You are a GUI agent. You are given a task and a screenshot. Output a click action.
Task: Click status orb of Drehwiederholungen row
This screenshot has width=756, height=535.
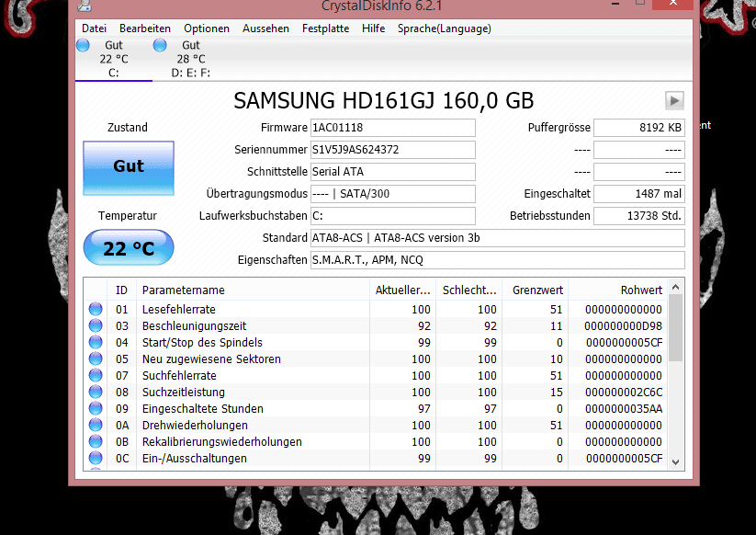(96, 425)
